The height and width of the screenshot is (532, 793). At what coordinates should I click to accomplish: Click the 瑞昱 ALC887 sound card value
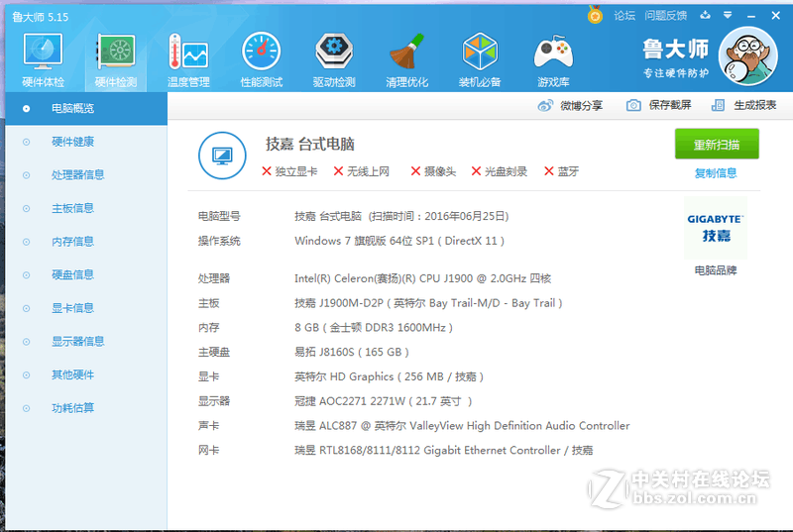point(462,425)
